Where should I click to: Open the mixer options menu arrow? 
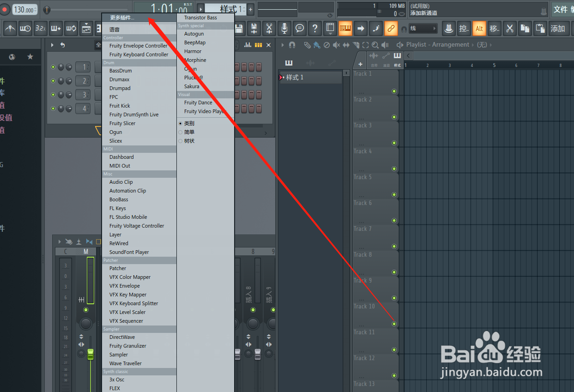click(59, 241)
